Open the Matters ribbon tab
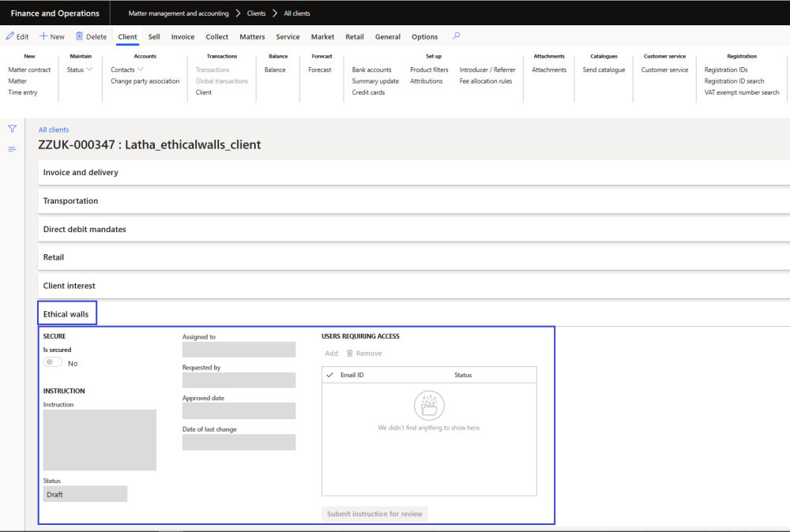The width and height of the screenshot is (790, 532). point(252,36)
